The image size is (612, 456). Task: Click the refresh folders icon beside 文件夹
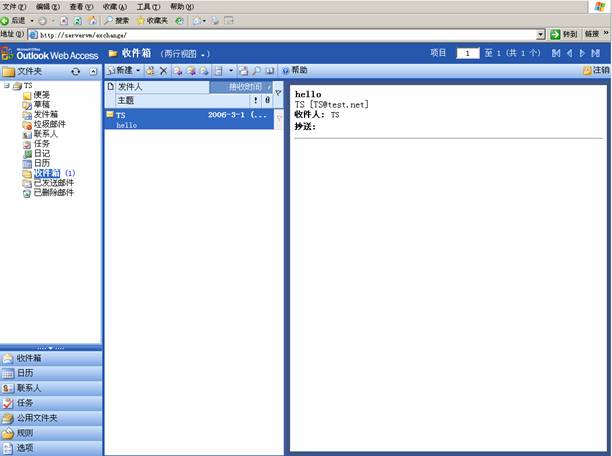pos(75,72)
